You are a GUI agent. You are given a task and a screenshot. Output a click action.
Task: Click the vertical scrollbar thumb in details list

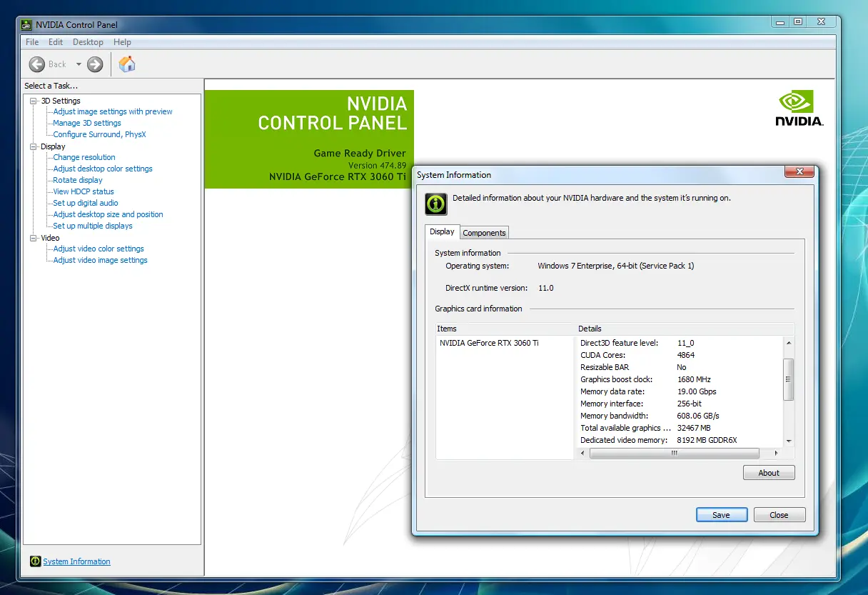(x=788, y=379)
